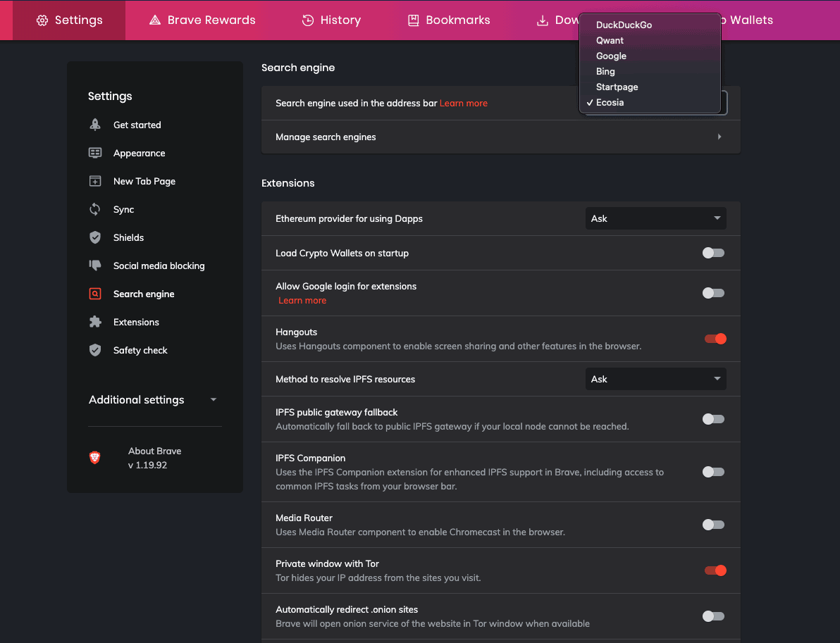The height and width of the screenshot is (643, 840).
Task: Enable the Media Router toggle
Action: [713, 525]
